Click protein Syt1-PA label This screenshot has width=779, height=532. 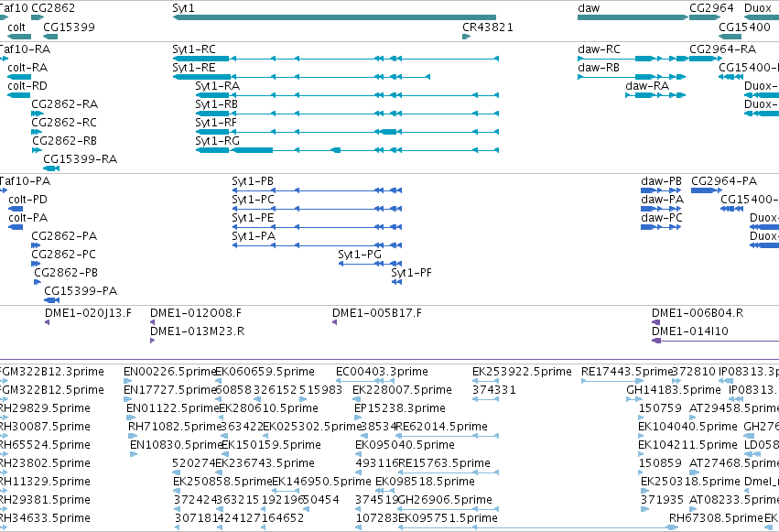[254, 236]
